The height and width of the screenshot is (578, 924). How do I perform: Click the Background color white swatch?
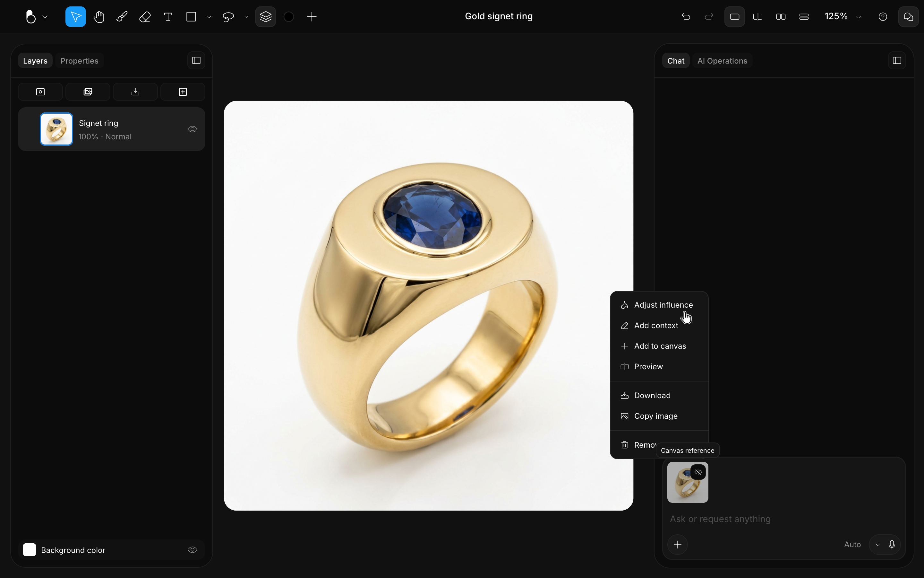click(x=30, y=550)
